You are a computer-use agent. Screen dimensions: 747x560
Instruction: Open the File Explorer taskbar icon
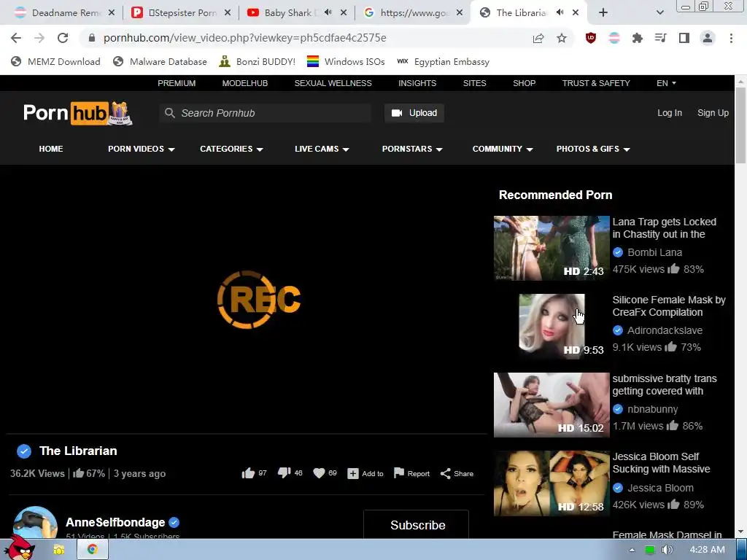[58, 550]
